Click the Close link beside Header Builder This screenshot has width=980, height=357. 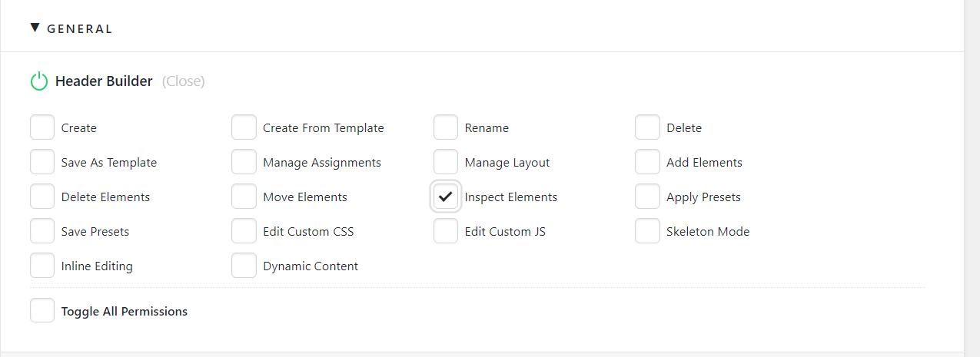(x=184, y=81)
